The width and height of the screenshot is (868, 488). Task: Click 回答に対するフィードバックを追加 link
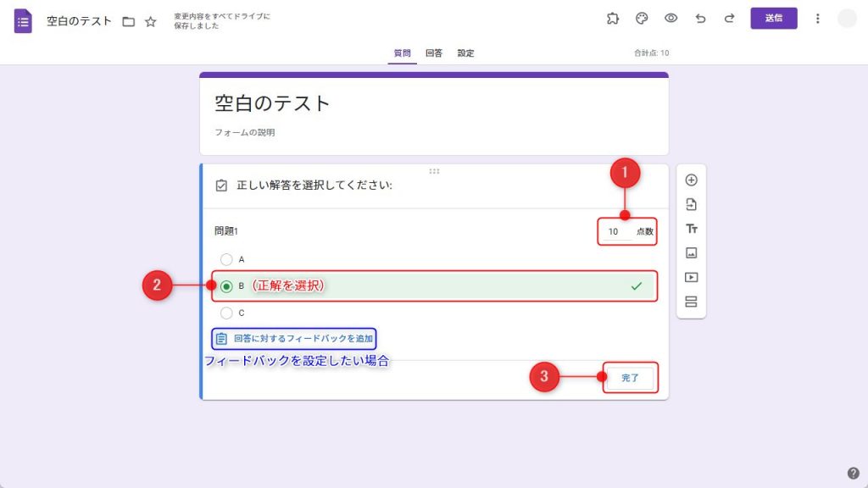[294, 339]
